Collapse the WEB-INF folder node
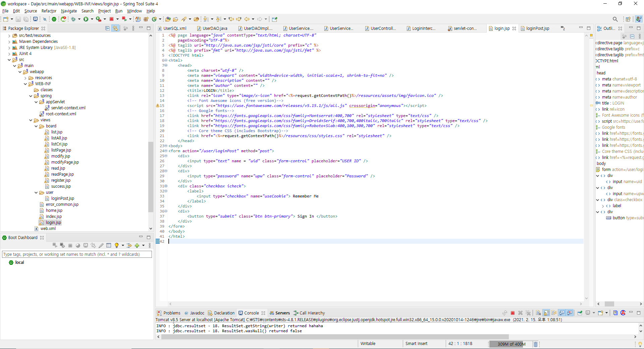This screenshot has height=349, width=644. [25, 84]
